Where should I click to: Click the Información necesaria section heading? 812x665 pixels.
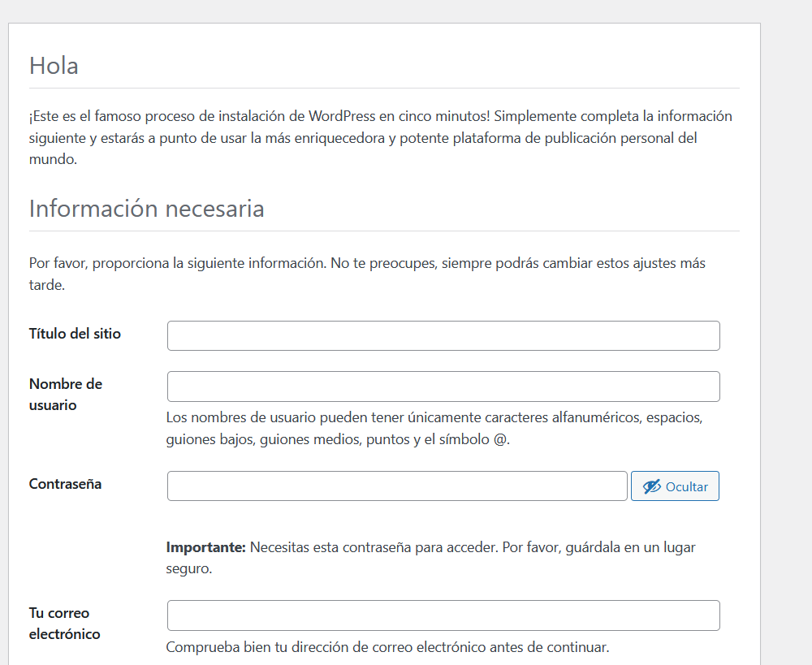coord(146,209)
